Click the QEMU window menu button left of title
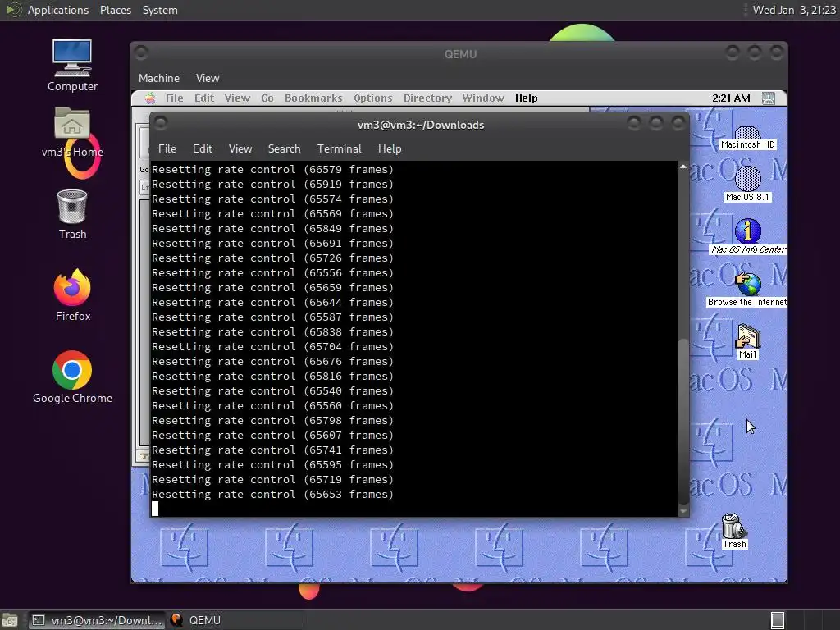 (x=141, y=52)
